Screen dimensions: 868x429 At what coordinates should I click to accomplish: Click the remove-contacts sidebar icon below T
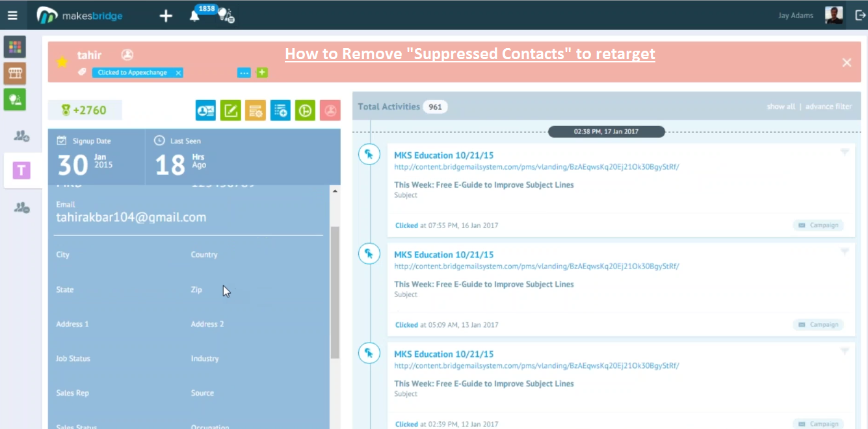(x=21, y=207)
